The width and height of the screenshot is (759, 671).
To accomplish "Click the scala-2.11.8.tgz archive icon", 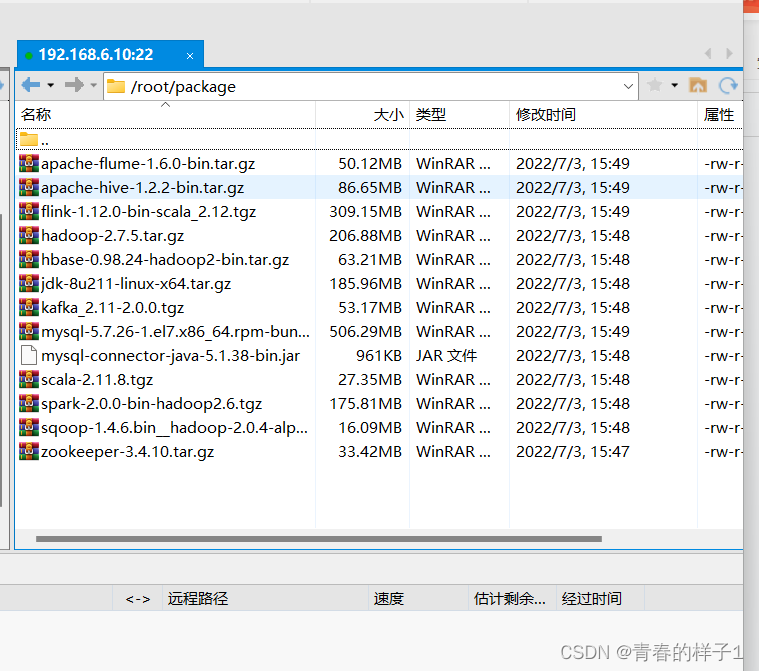I will point(29,380).
